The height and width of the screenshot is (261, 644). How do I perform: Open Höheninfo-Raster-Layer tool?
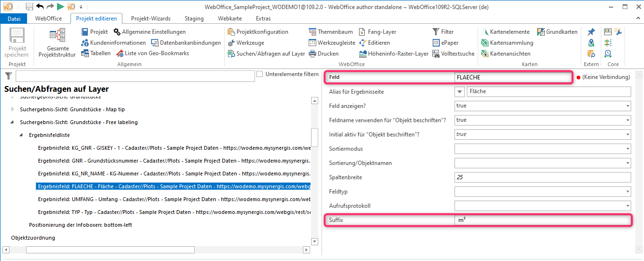coord(363,54)
